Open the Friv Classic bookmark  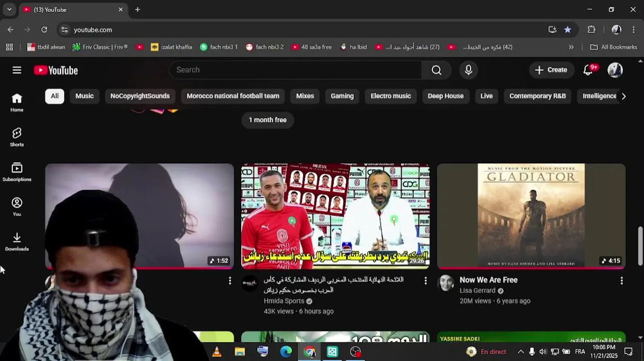click(100, 47)
